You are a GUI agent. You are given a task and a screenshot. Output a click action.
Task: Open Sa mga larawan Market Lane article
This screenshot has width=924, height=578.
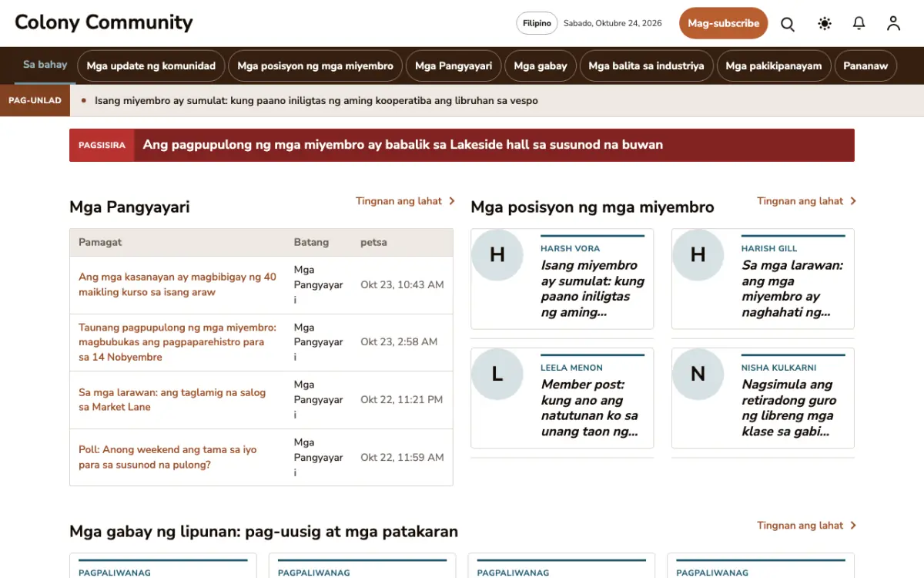pos(172,399)
